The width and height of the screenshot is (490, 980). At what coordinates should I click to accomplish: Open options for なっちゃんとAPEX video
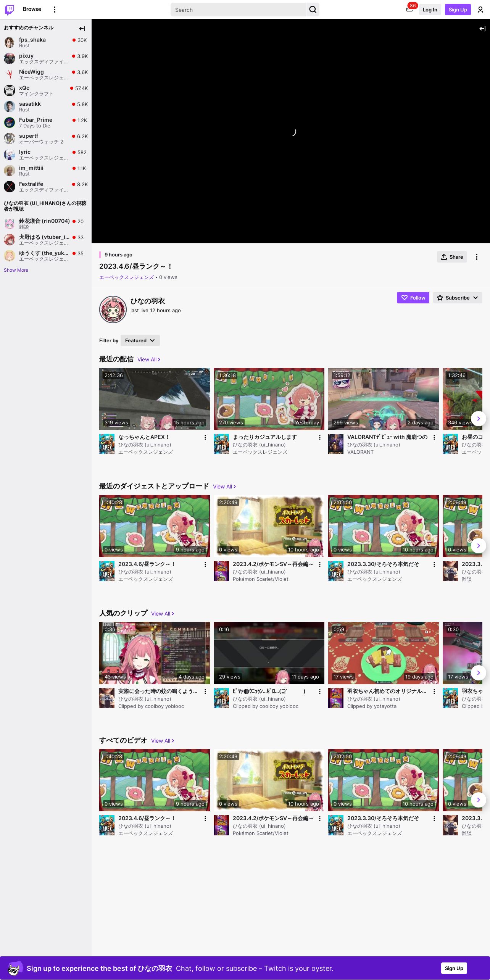click(x=205, y=437)
